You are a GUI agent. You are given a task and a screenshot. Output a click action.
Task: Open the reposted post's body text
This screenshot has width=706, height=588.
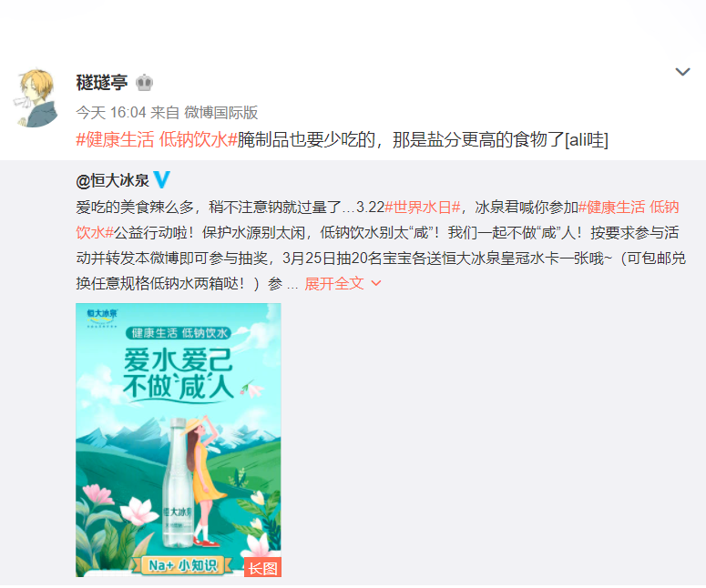click(381, 245)
